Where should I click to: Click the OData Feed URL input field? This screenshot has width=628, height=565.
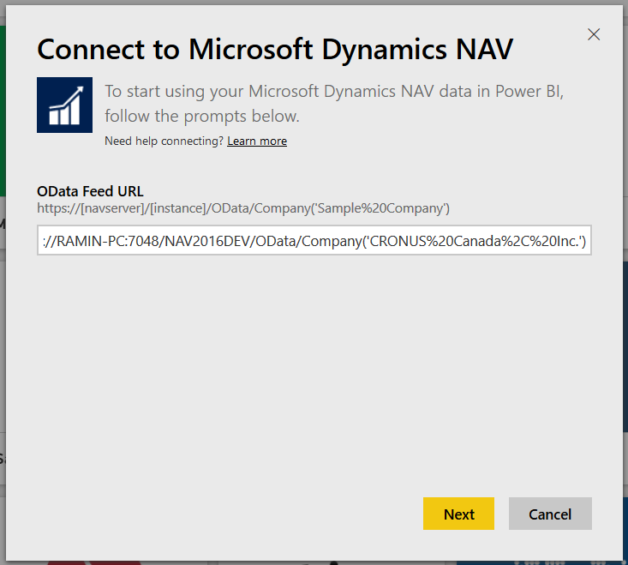coord(314,240)
